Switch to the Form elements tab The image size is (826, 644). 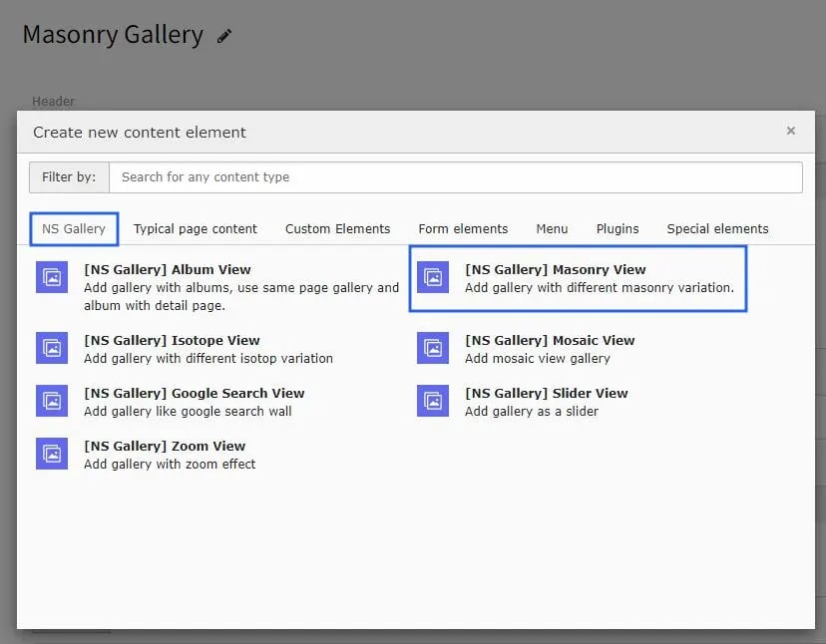click(463, 229)
